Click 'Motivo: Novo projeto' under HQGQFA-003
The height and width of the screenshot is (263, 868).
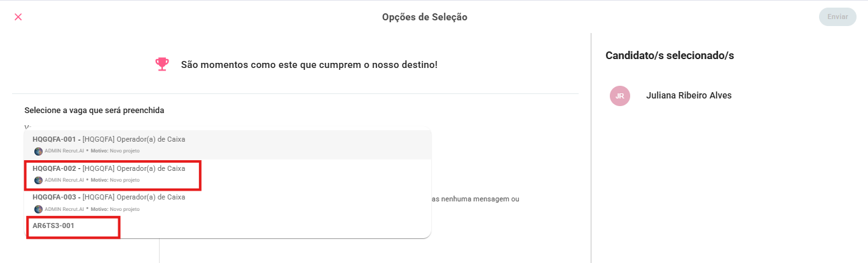click(x=115, y=209)
